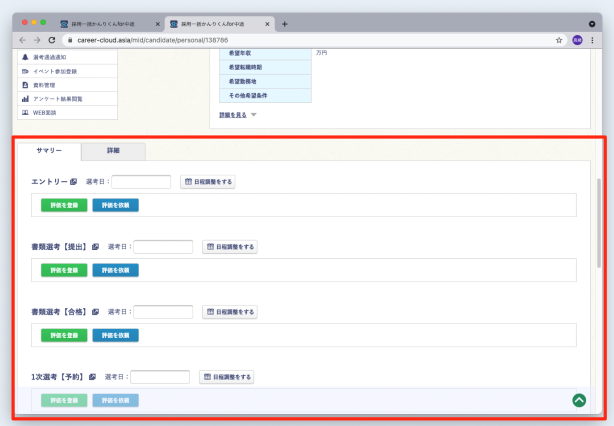Image resolution: width=614 pixels, height=426 pixels.
Task: Expand the 詳細を見る section
Action: [x=238, y=115]
